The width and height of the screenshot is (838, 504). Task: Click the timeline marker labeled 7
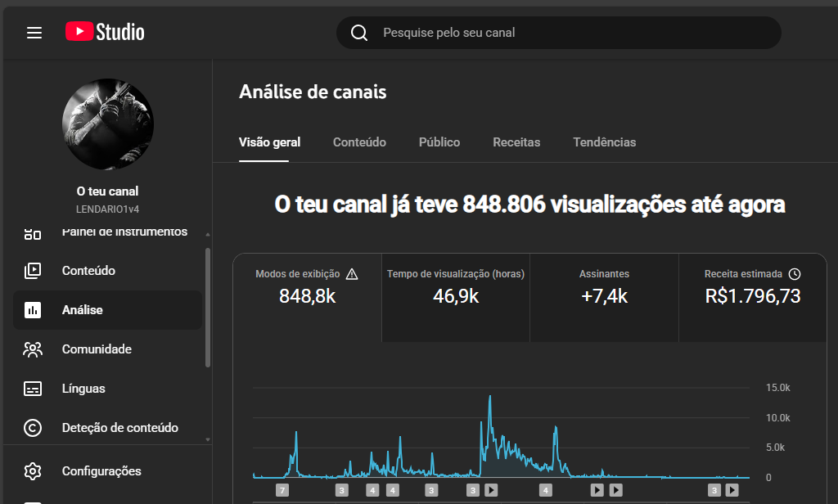[x=282, y=490]
